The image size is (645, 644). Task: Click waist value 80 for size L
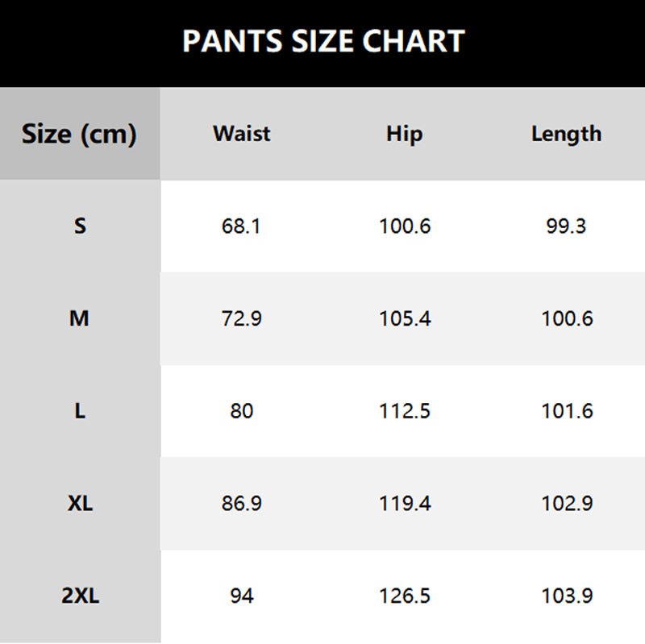click(x=241, y=411)
